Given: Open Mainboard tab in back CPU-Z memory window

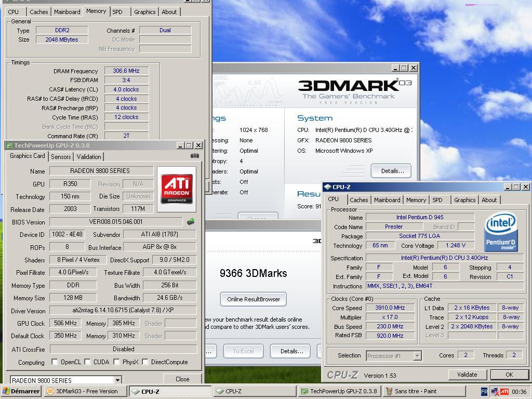Looking at the screenshot, I should [67, 12].
